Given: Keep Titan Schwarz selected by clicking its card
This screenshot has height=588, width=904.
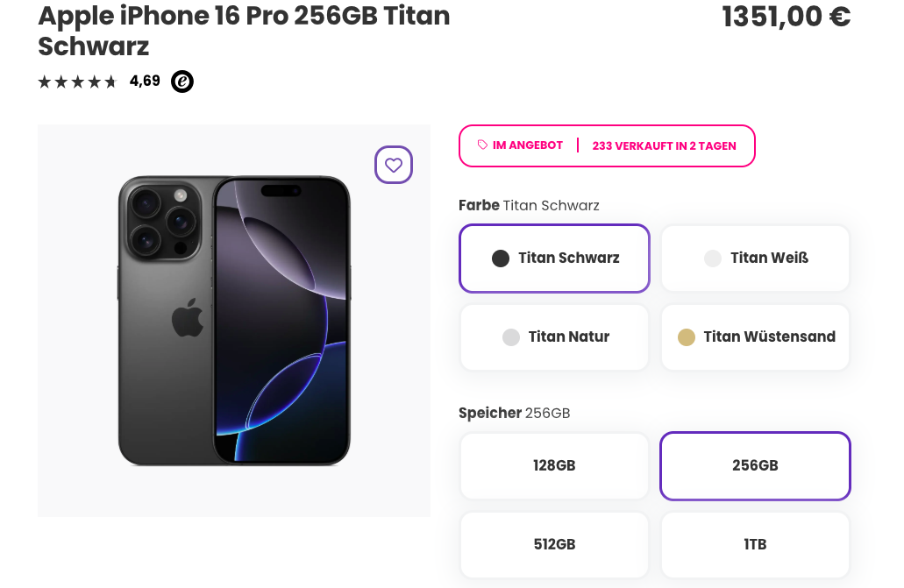Looking at the screenshot, I should 554,258.
